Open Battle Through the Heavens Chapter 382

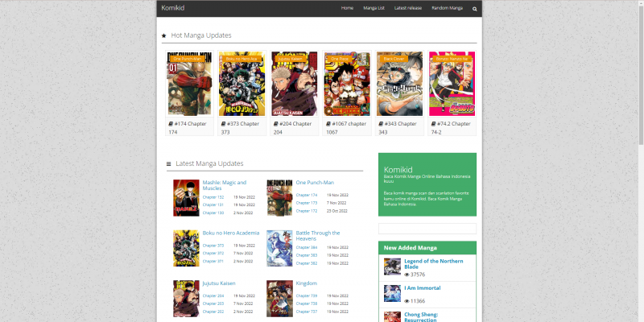(x=307, y=263)
